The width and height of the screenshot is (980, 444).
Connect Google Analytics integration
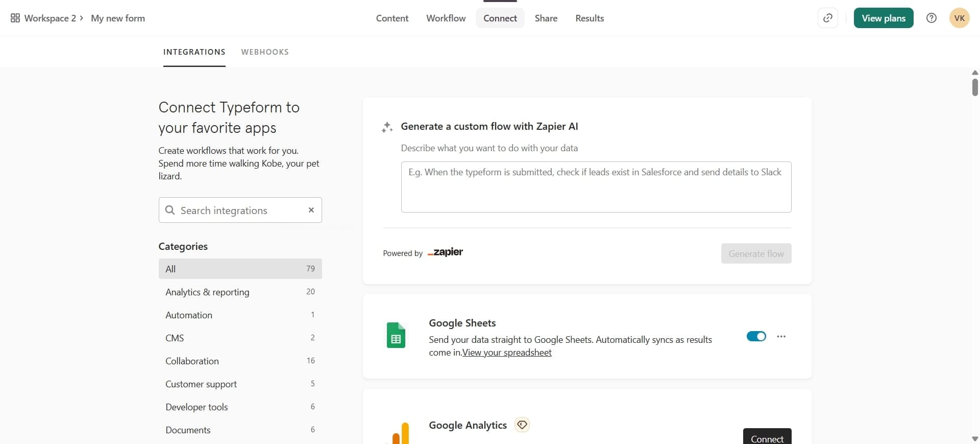click(767, 436)
